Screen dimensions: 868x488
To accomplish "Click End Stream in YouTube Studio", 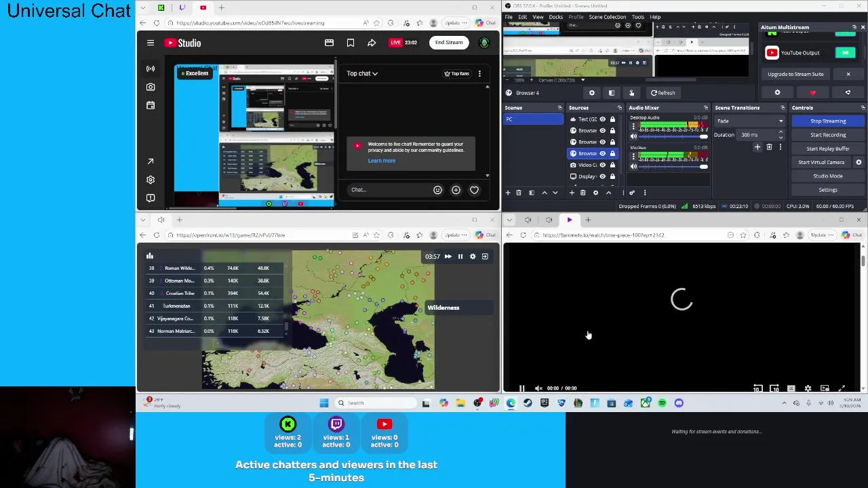I will tap(449, 43).
